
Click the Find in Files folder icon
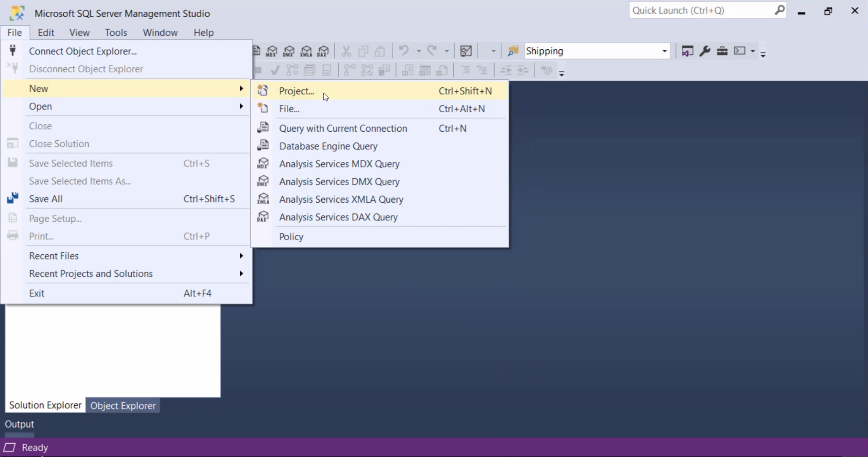[x=513, y=51]
